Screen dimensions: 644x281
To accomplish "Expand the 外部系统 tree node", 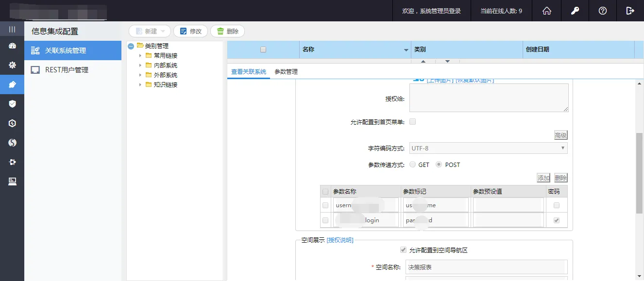I will pyautogui.click(x=140, y=75).
